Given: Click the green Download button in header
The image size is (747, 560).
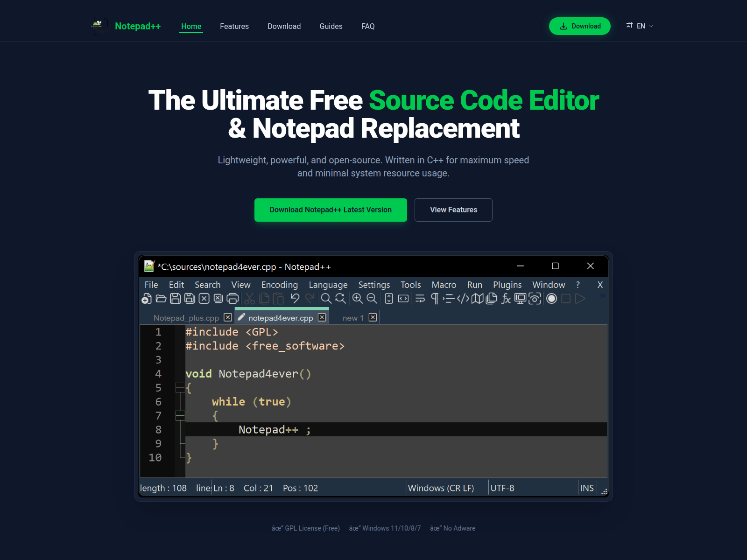Looking at the screenshot, I should point(580,26).
